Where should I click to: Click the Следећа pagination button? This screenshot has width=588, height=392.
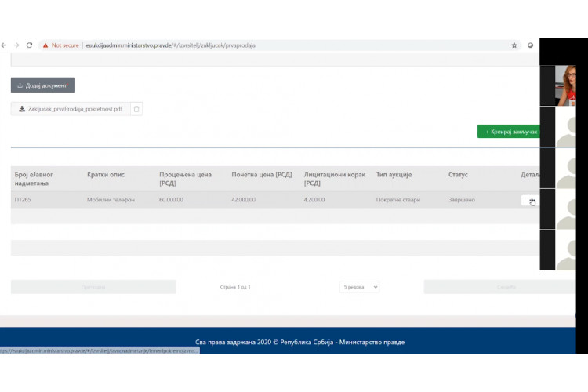tap(500, 287)
